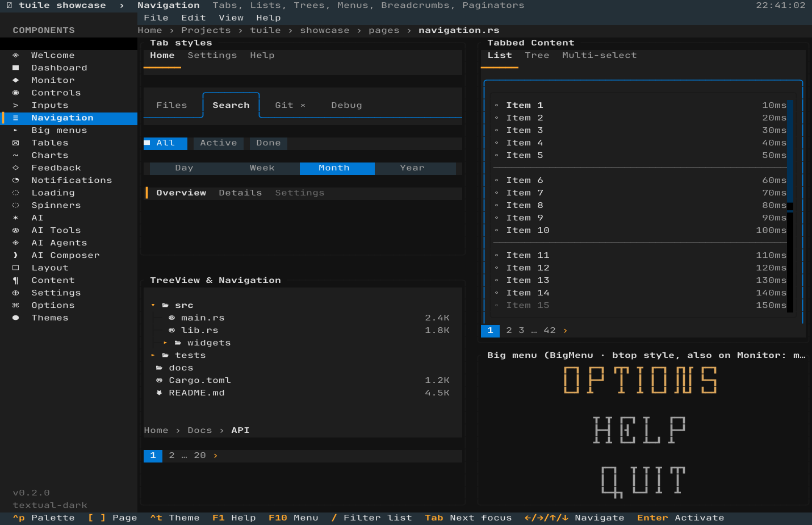Switch the segmented control to Week
The width and height of the screenshot is (812, 525).
coord(262,168)
